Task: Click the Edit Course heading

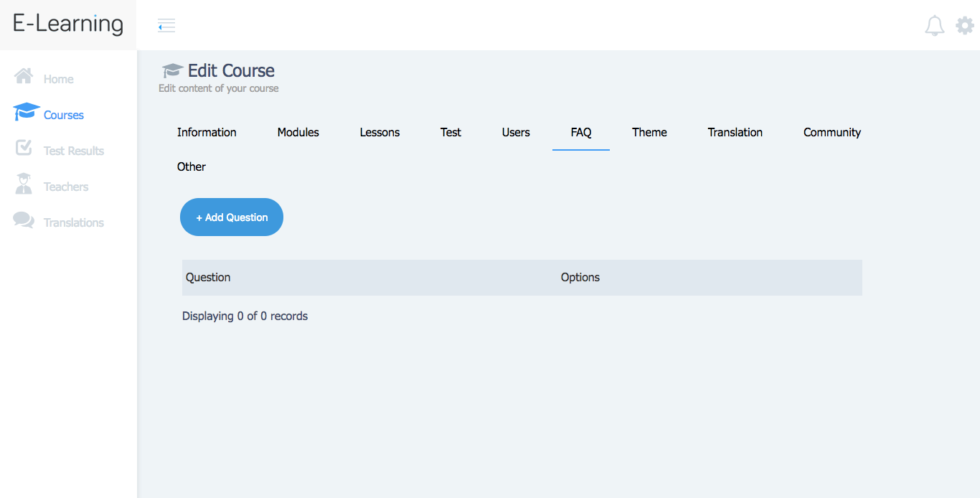Action: click(x=231, y=70)
